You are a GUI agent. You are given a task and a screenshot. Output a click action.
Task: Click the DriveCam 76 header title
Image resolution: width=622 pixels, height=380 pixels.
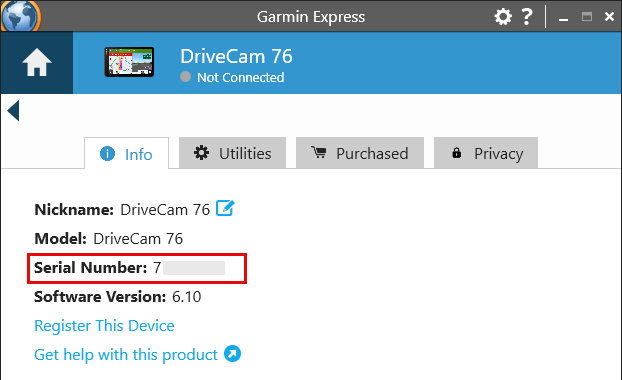coord(236,56)
